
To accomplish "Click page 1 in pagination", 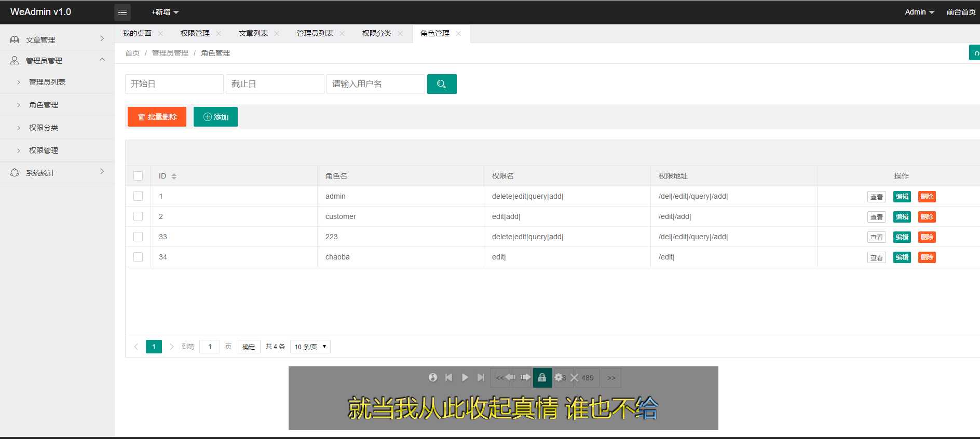I will coord(154,347).
